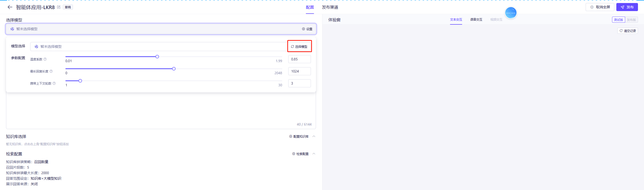The width and height of the screenshot is (644, 190).
Task: Exit fullscreen via 取消全屏 button
Action: (x=600, y=7)
